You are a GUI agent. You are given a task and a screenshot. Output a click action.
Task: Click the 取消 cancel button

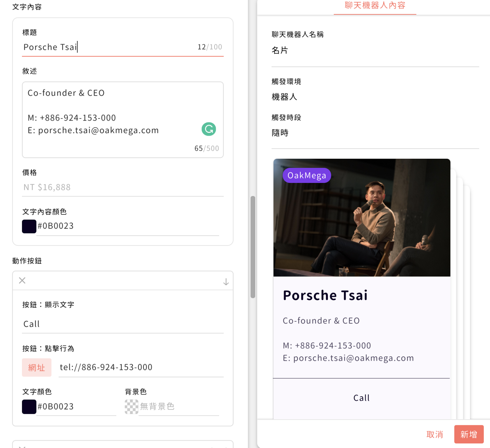(435, 434)
